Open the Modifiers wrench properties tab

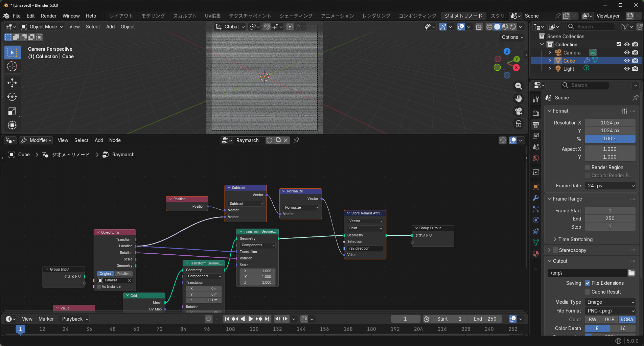pos(535,198)
